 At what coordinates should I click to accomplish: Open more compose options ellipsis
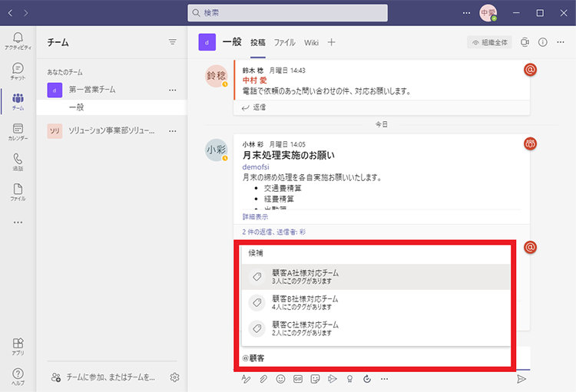384,379
